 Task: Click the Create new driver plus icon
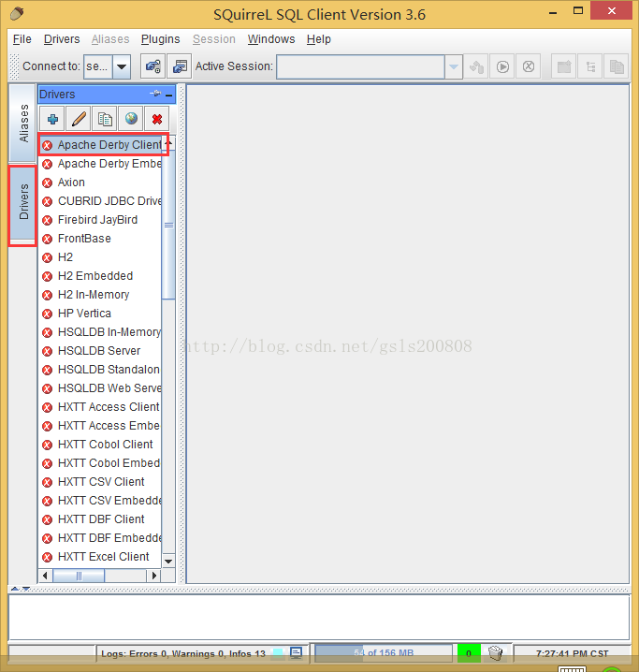pos(52,119)
